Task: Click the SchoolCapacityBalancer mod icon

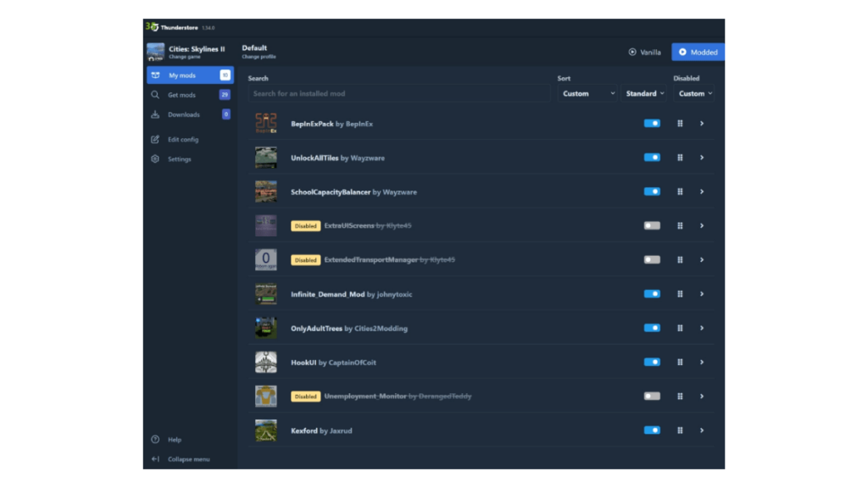Action: tap(265, 191)
